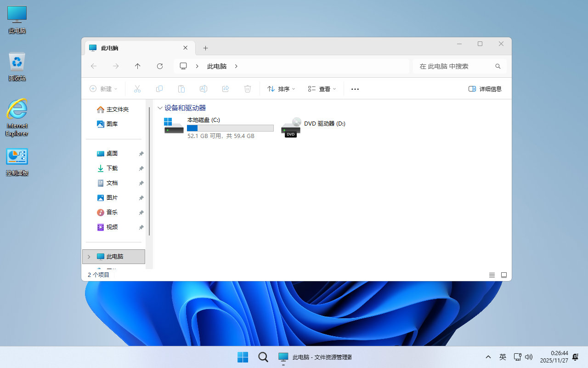Add a new tab with plus button

tap(205, 48)
